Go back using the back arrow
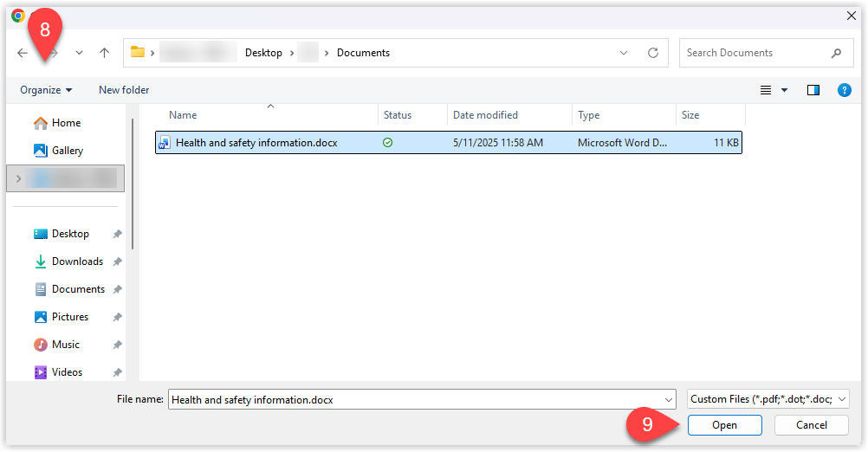This screenshot has width=868, height=452. (23, 53)
